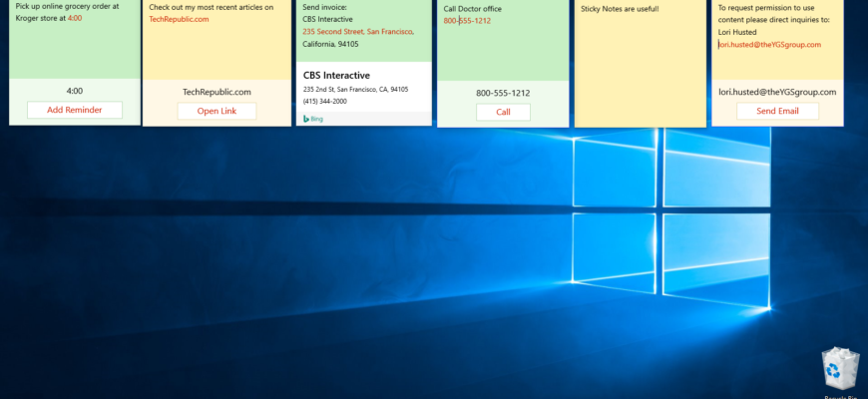Click 'Pick up online grocery order' text
Screen dimensions: 868x399
[x=63, y=7]
